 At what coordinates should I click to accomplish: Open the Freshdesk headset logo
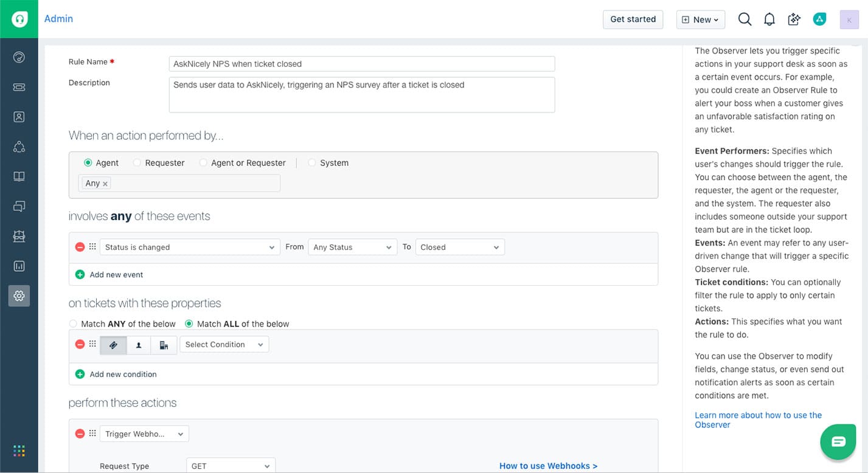click(x=19, y=19)
